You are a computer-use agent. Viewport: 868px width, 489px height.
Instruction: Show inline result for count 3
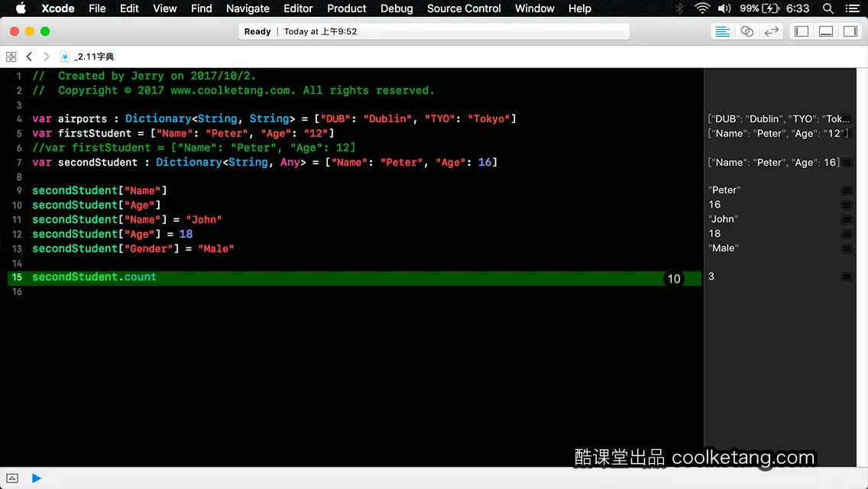(847, 277)
